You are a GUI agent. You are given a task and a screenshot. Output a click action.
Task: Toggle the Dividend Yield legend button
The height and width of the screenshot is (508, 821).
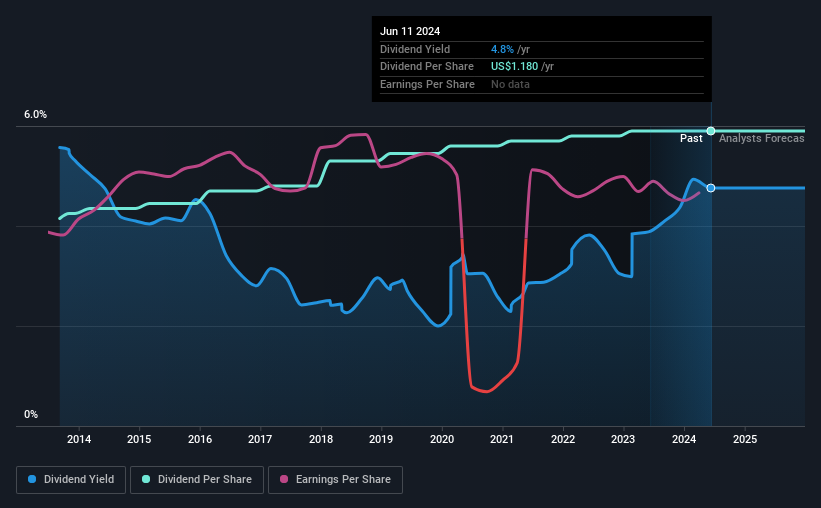click(71, 480)
